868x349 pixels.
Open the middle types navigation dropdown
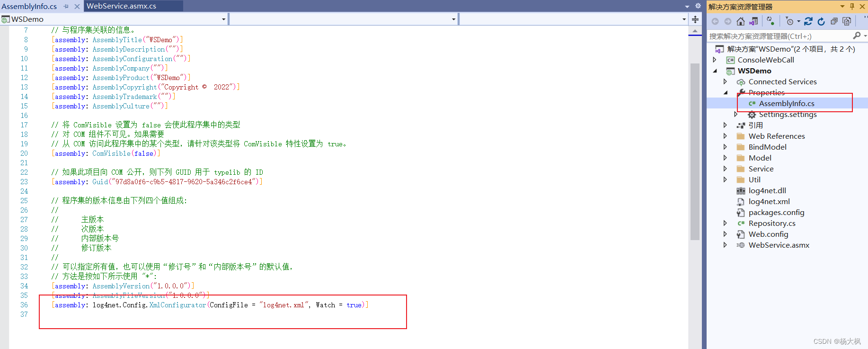(x=453, y=19)
